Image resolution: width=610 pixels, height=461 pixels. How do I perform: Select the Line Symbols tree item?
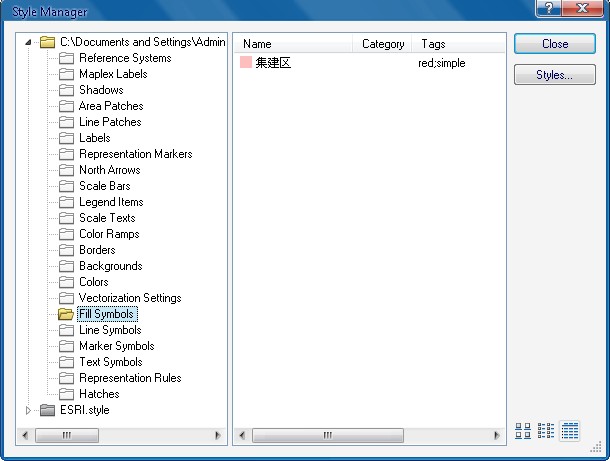coord(110,330)
